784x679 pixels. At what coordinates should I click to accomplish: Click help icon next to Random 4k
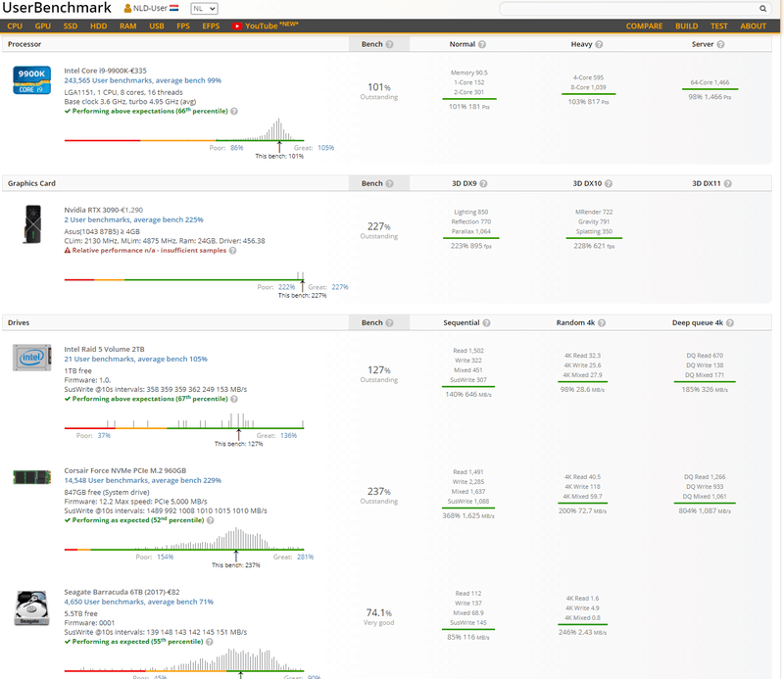click(x=602, y=323)
